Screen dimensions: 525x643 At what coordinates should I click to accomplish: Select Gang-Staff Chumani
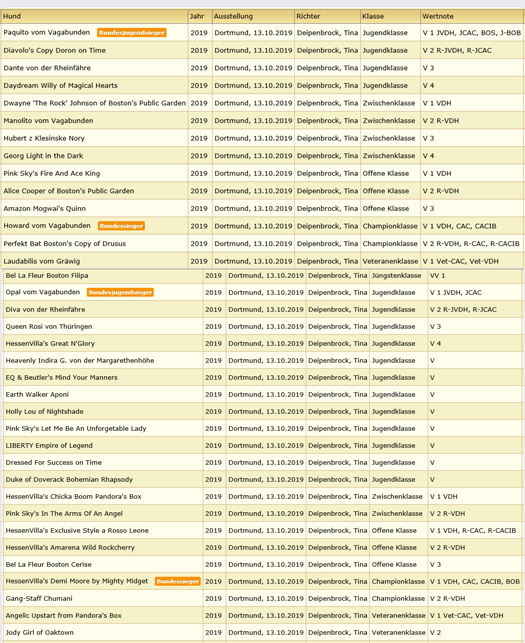(x=39, y=599)
